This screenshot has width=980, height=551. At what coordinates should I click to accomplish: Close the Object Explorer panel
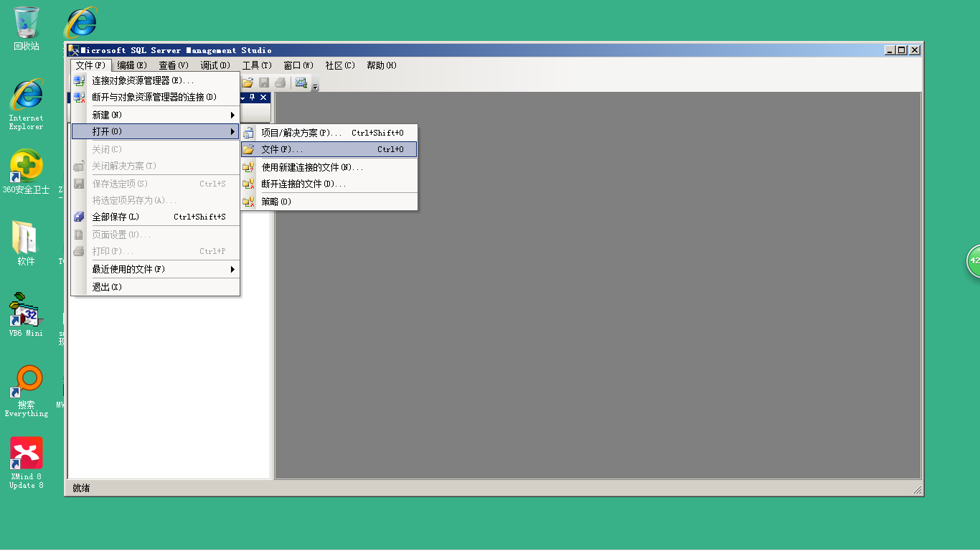coord(263,98)
